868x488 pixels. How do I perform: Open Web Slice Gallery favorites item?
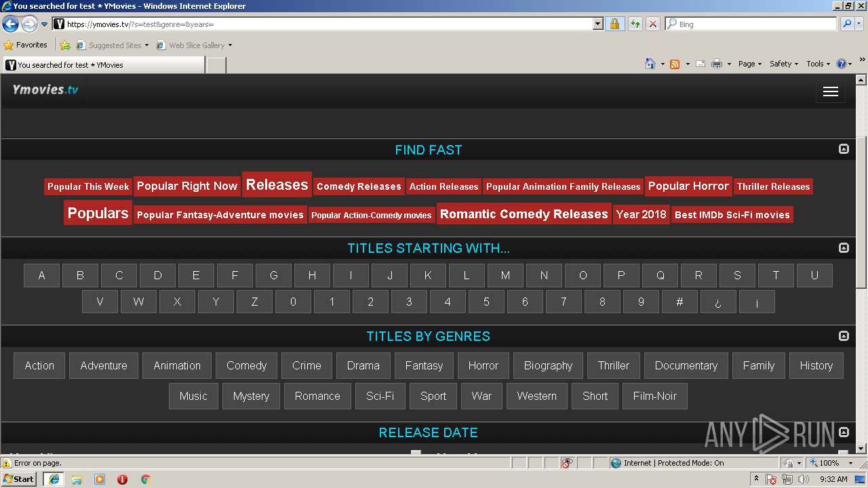194,45
